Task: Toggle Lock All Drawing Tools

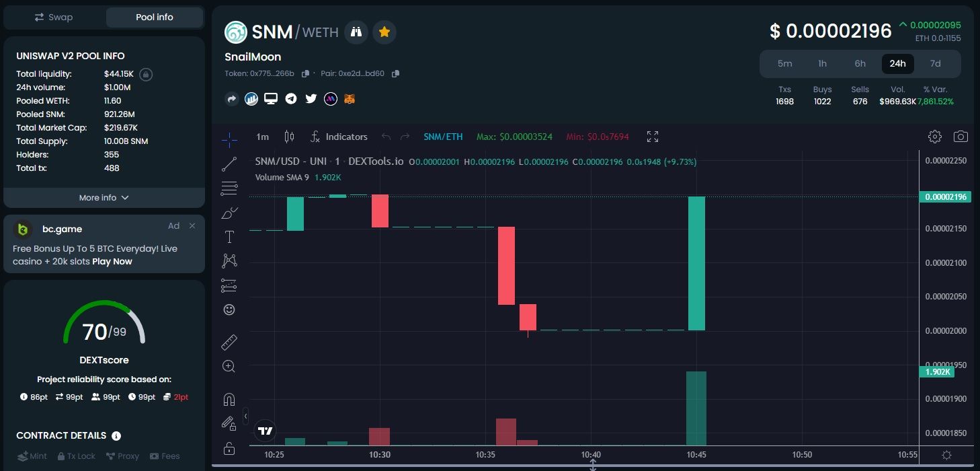Action: pos(229,448)
